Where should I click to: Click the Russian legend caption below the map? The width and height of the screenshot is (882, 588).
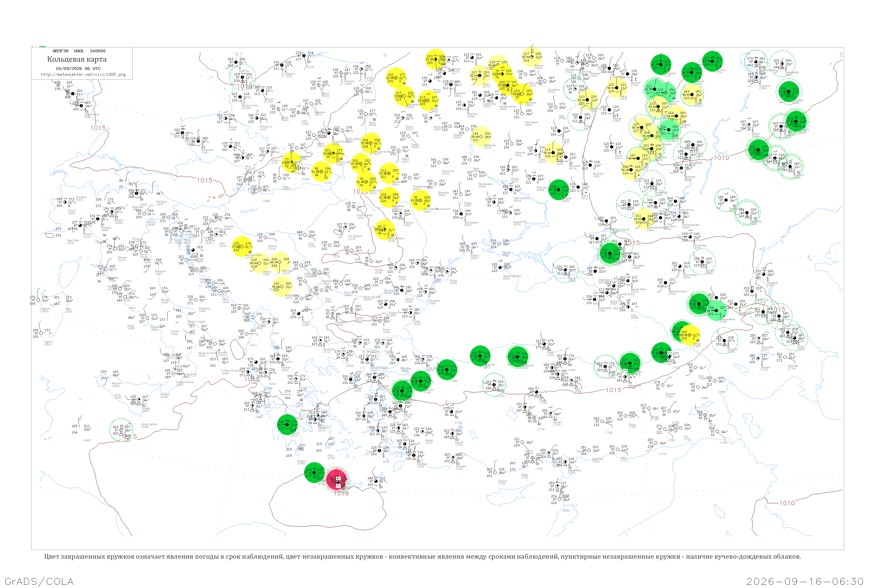[x=422, y=557]
